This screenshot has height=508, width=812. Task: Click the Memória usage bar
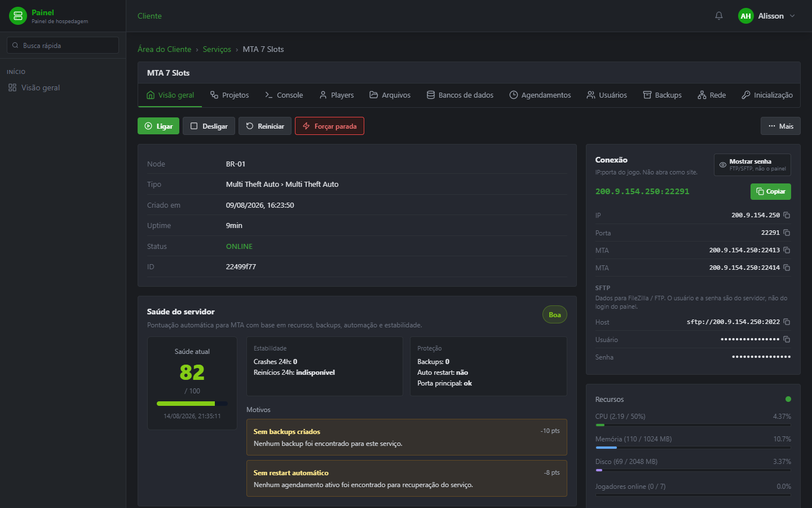[x=693, y=448]
